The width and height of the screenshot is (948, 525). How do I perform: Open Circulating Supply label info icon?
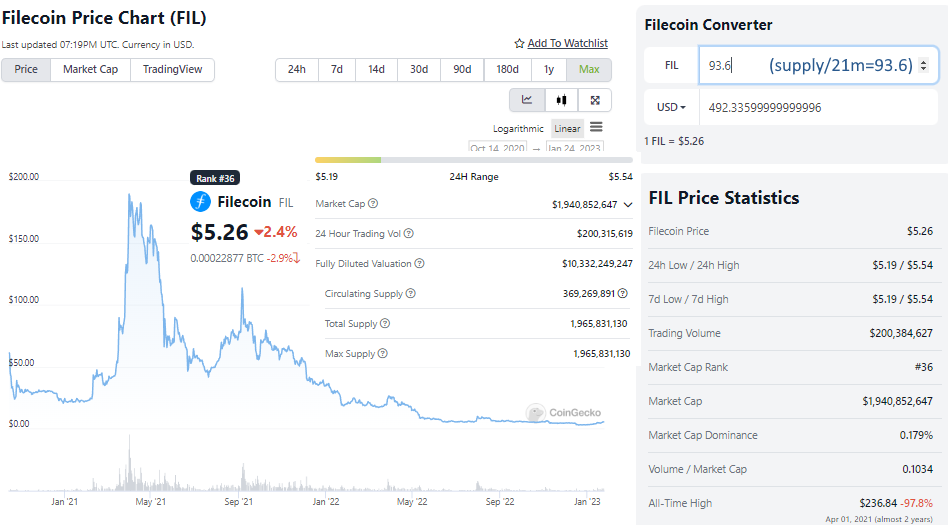[411, 293]
